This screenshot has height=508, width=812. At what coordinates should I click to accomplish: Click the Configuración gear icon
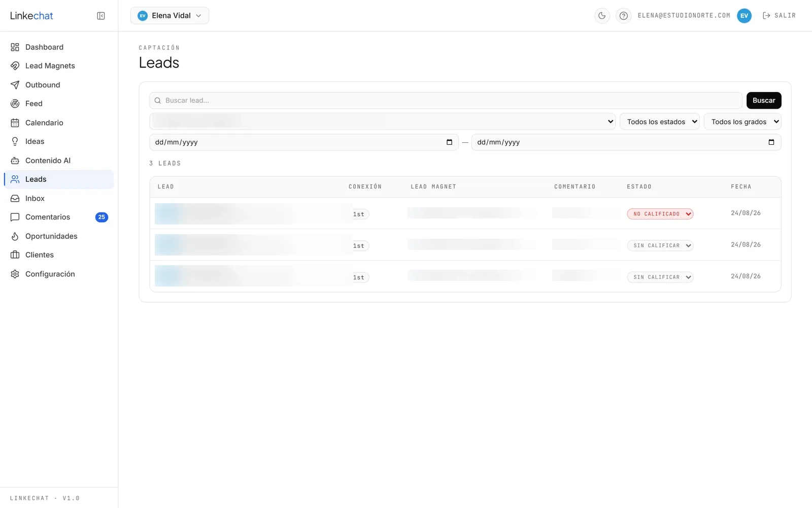coord(15,274)
